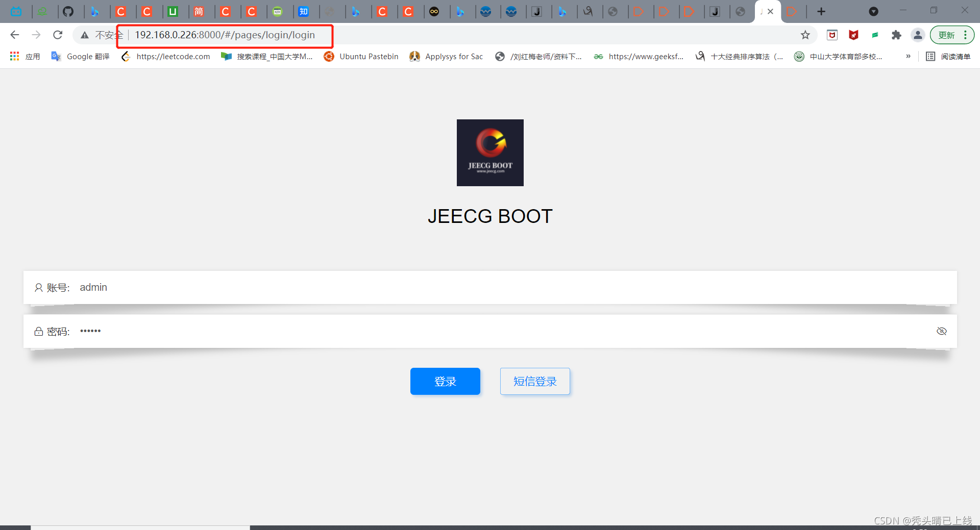Switch to the 知 Zhihu tab
The image size is (980, 530).
click(303, 11)
